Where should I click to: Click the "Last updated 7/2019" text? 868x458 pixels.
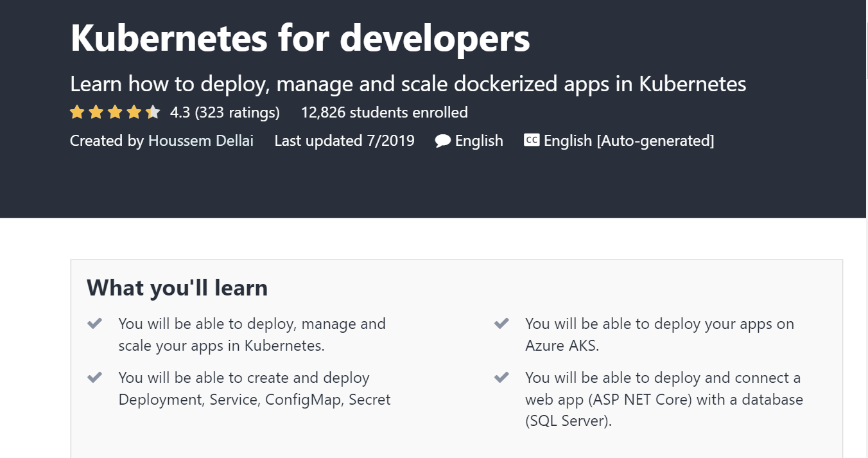click(344, 141)
